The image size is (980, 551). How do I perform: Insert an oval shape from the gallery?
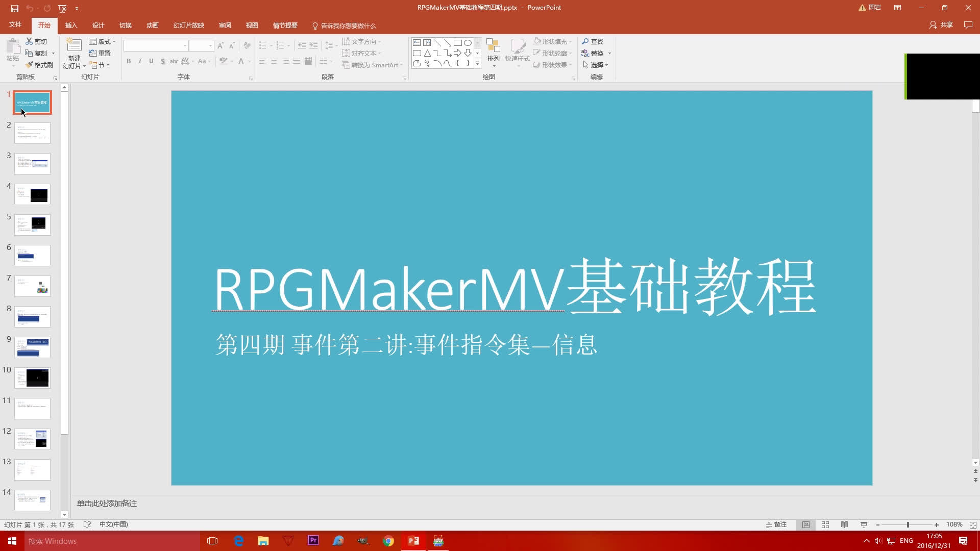[468, 43]
